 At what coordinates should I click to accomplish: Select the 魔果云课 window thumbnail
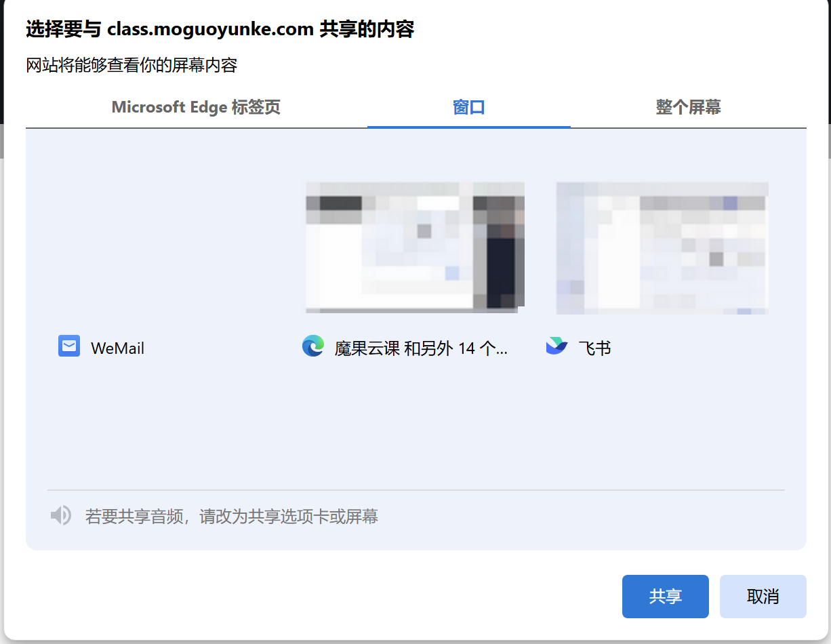[x=415, y=247]
